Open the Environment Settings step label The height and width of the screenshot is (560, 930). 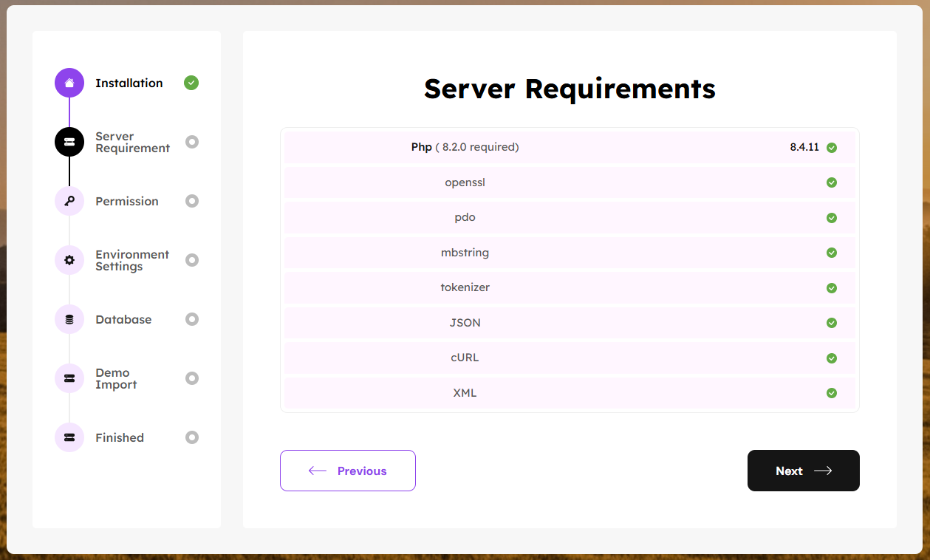click(132, 260)
